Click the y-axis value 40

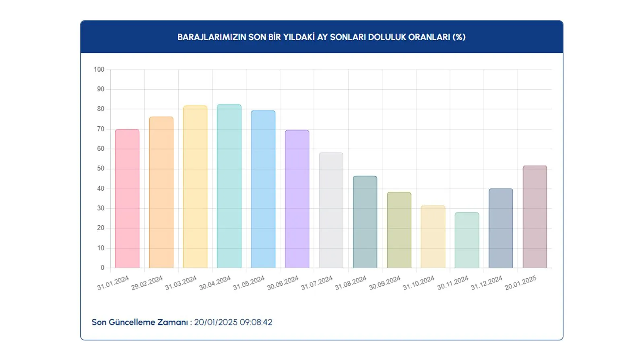tap(101, 189)
